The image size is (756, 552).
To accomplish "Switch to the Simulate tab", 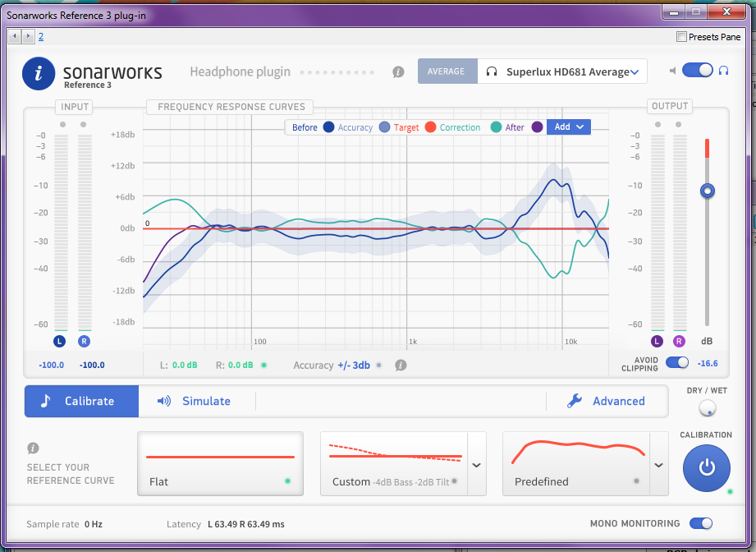I will coord(194,401).
